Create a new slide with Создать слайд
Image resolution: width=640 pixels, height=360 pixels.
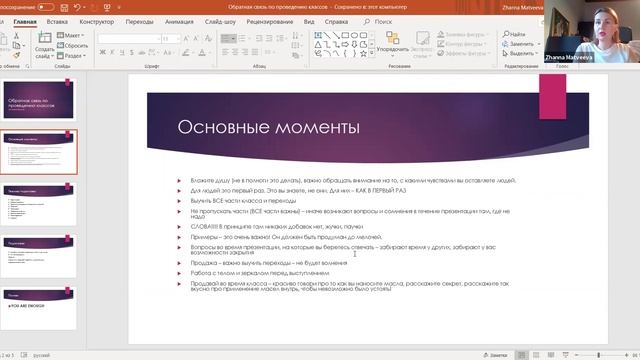[x=44, y=46]
